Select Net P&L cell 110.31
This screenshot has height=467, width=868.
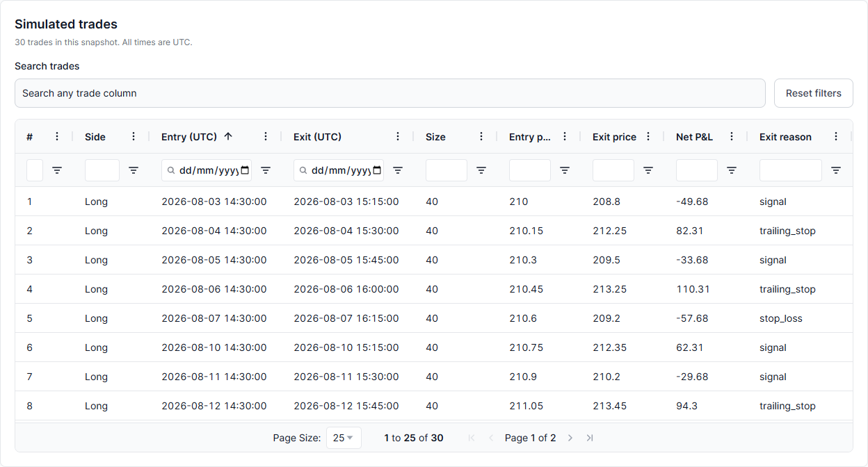(x=706, y=289)
